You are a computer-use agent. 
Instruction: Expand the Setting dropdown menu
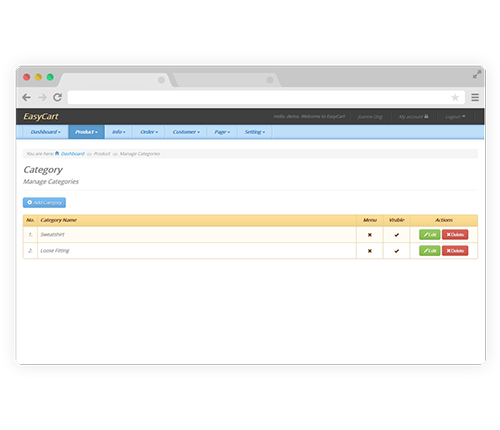(x=255, y=132)
